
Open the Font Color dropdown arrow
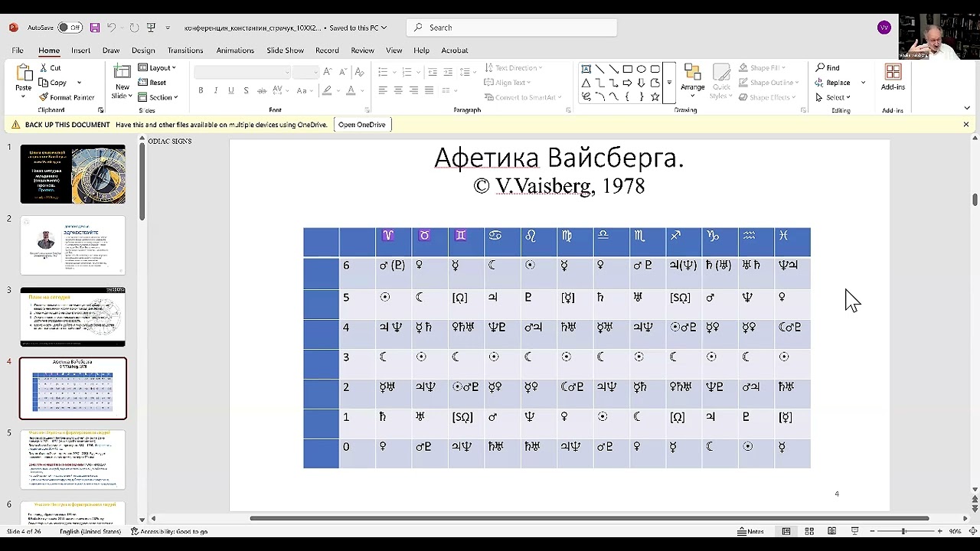click(x=362, y=90)
